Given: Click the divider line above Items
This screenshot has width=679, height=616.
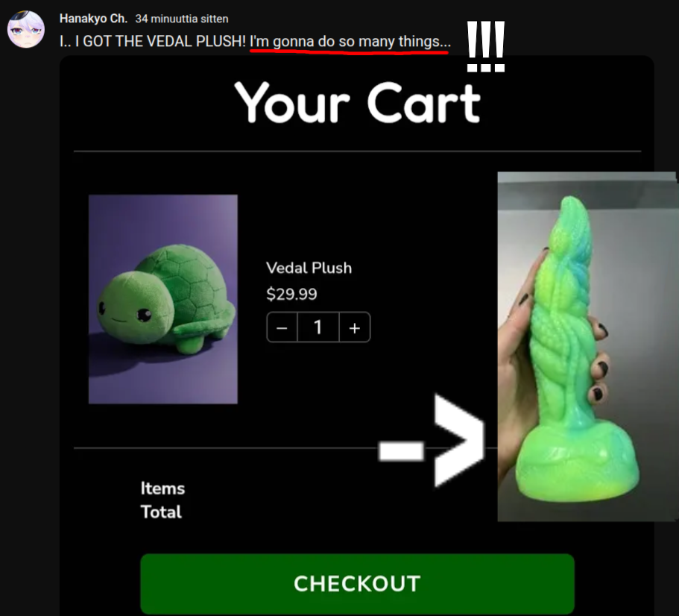Looking at the screenshot, I should pyautogui.click(x=225, y=448).
